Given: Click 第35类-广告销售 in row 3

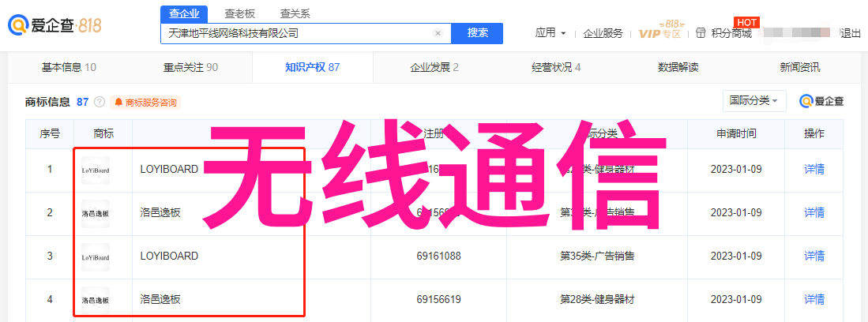Looking at the screenshot, I should 597,256.
